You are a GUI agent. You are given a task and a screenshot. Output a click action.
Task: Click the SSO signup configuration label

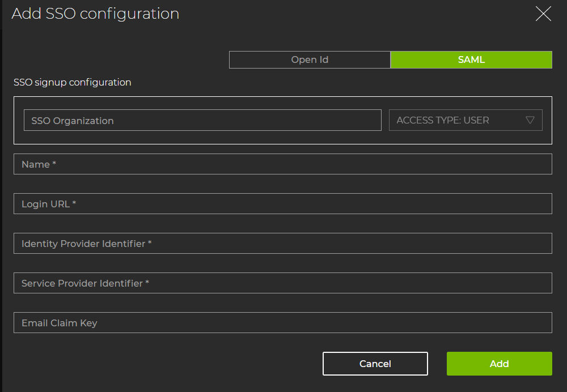72,82
